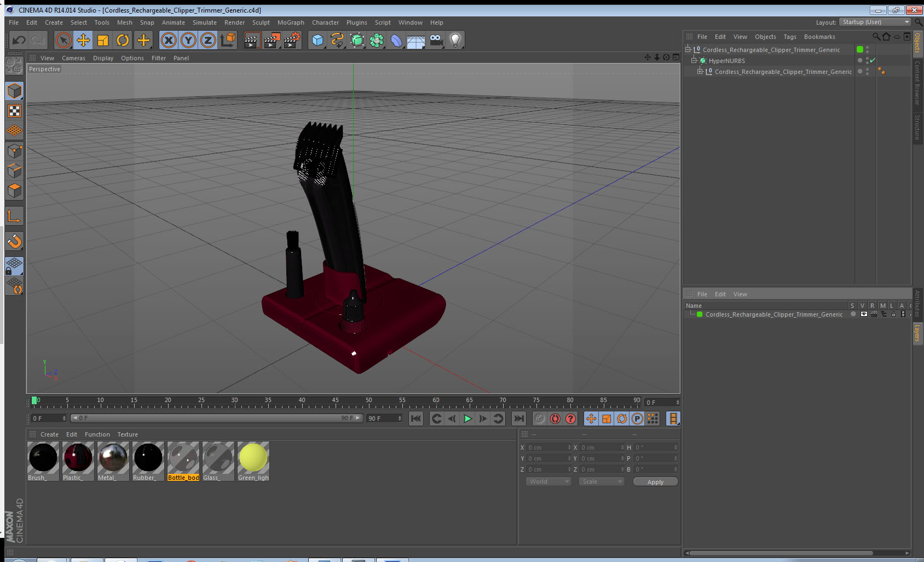
Task: Render current view with clapperboard icon
Action: 251,40
